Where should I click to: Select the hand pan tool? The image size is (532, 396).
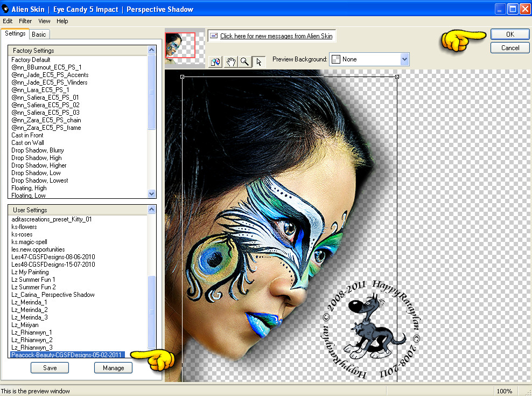coord(230,62)
